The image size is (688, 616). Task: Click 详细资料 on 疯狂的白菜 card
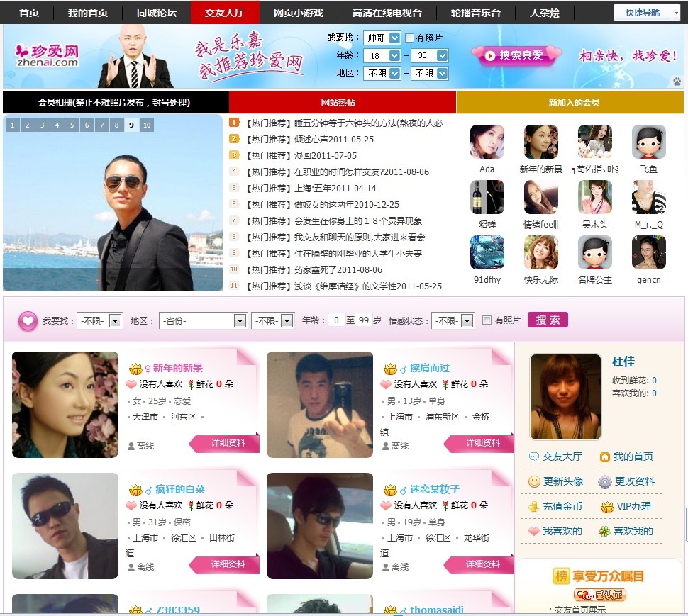click(225, 564)
